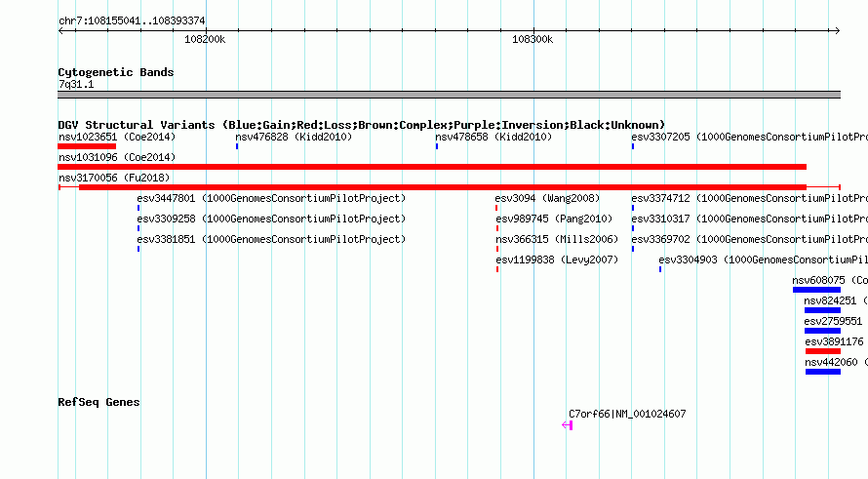The width and height of the screenshot is (868, 479).
Task: Click the RefSeq Genes track title
Action: tap(99, 402)
